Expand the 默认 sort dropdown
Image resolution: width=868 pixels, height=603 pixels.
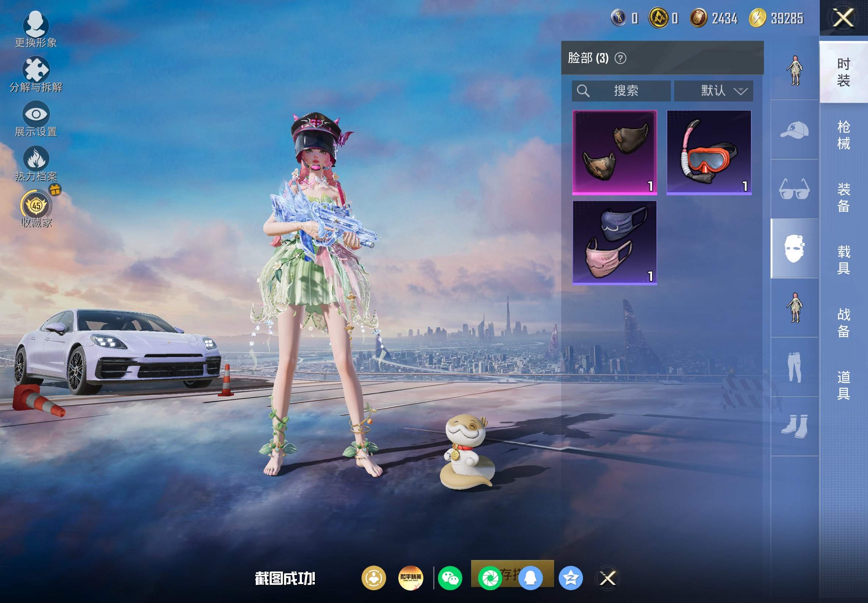click(714, 91)
